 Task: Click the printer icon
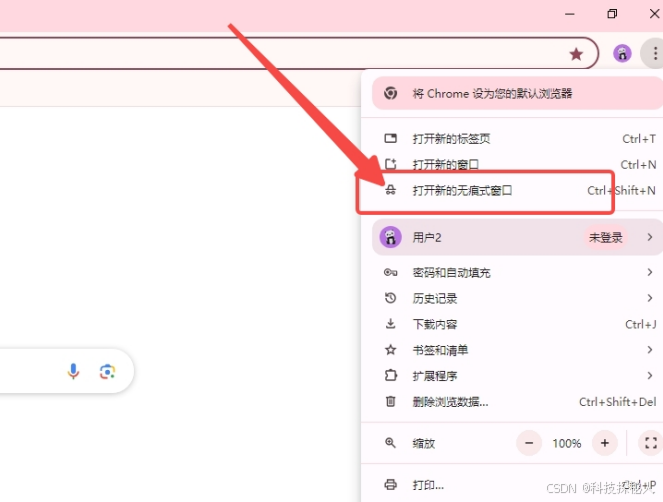(390, 485)
